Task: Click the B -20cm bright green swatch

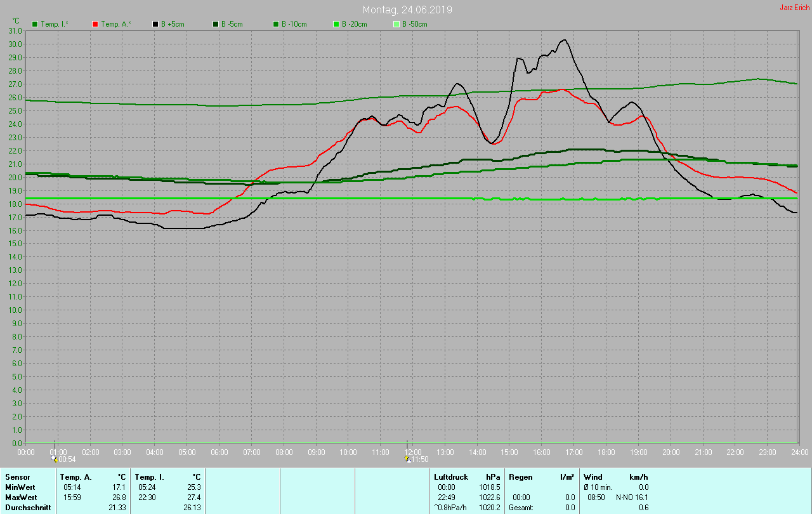Action: (x=336, y=24)
